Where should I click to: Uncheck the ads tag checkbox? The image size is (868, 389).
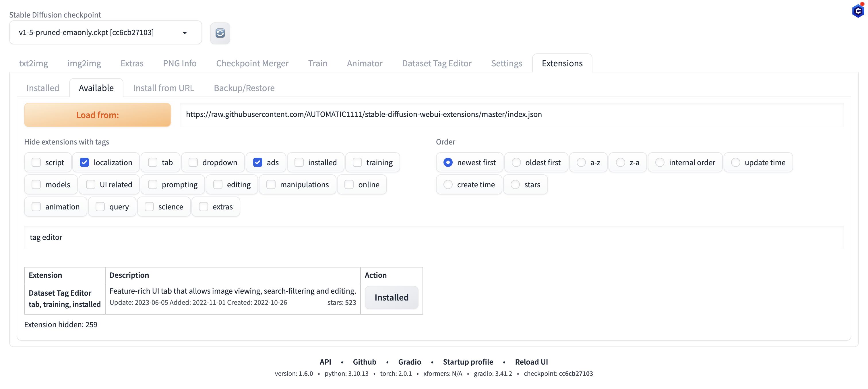tap(258, 162)
